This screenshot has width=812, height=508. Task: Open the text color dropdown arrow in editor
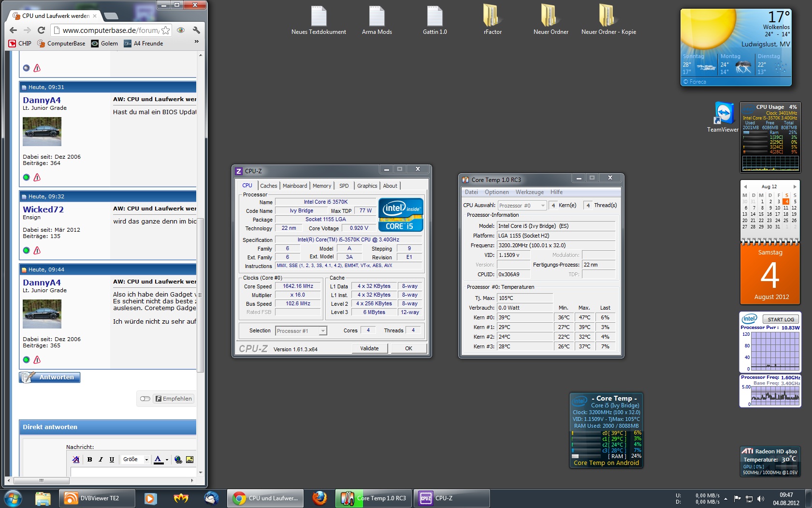[x=167, y=460]
